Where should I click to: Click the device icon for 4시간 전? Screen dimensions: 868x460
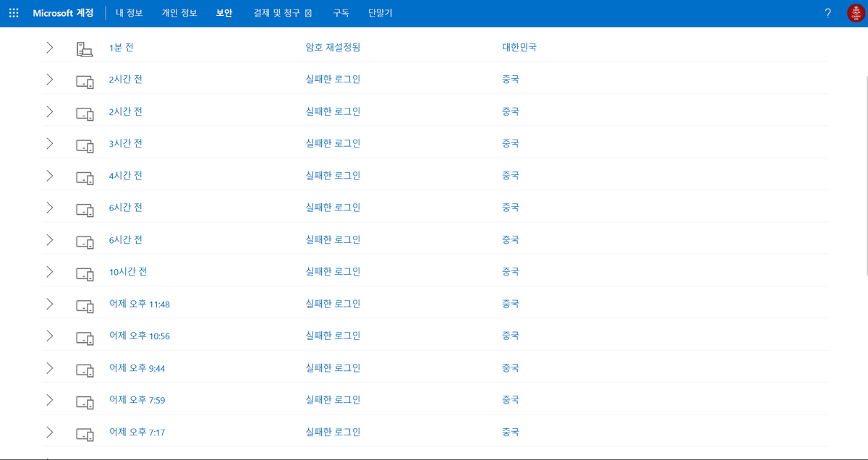click(85, 178)
